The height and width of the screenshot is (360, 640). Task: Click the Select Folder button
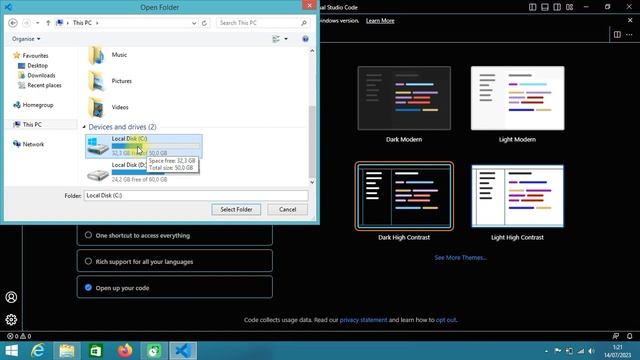pos(236,209)
